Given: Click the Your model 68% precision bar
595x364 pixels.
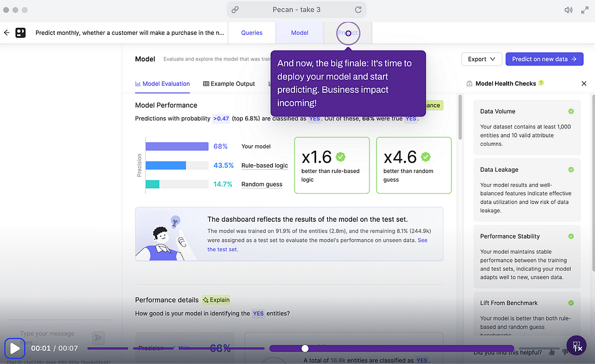Looking at the screenshot, I should tap(177, 146).
